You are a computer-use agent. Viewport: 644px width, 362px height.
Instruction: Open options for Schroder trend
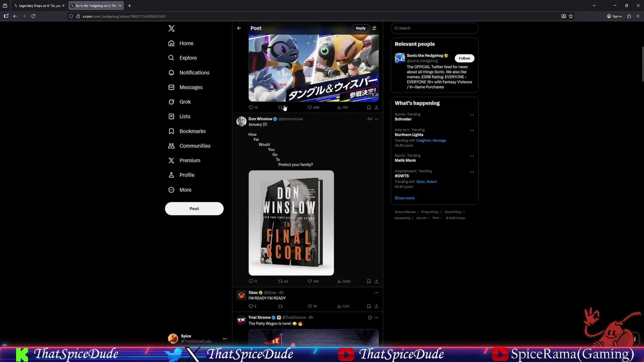[x=472, y=115]
